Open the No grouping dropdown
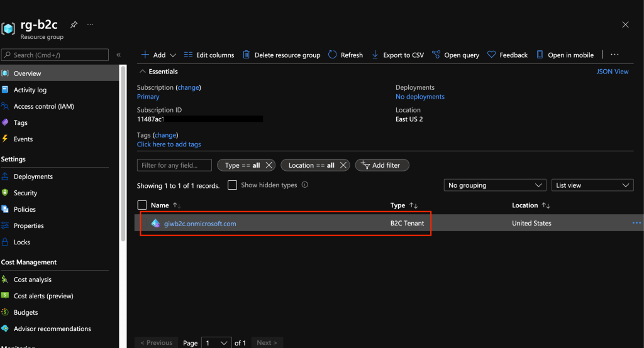 coord(494,185)
